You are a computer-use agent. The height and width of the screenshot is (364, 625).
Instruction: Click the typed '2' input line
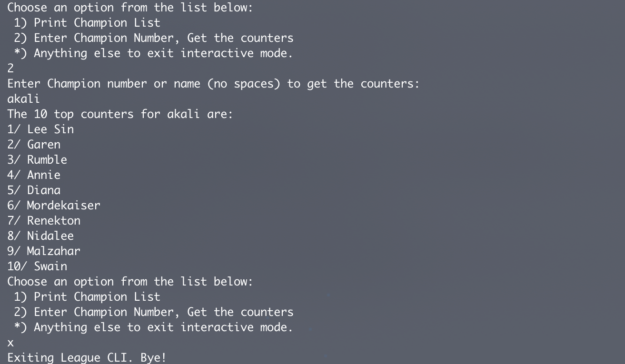[10, 68]
